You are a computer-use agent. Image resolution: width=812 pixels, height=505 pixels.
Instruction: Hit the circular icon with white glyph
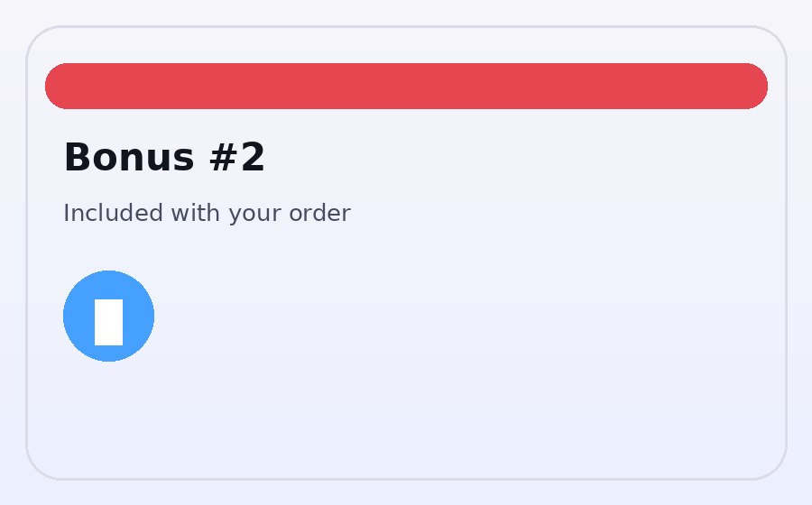pos(108,316)
